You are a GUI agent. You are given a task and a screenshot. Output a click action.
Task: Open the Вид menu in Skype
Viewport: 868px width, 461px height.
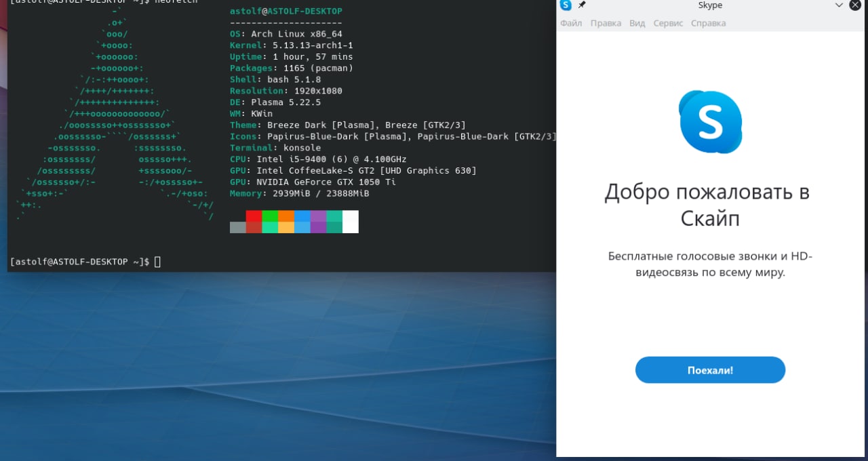coord(637,23)
